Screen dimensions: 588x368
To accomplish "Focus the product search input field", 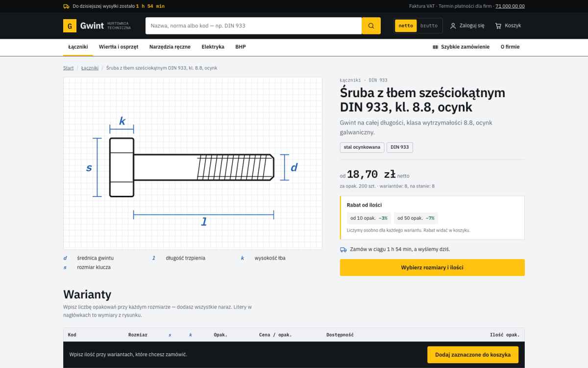I will pos(253,26).
